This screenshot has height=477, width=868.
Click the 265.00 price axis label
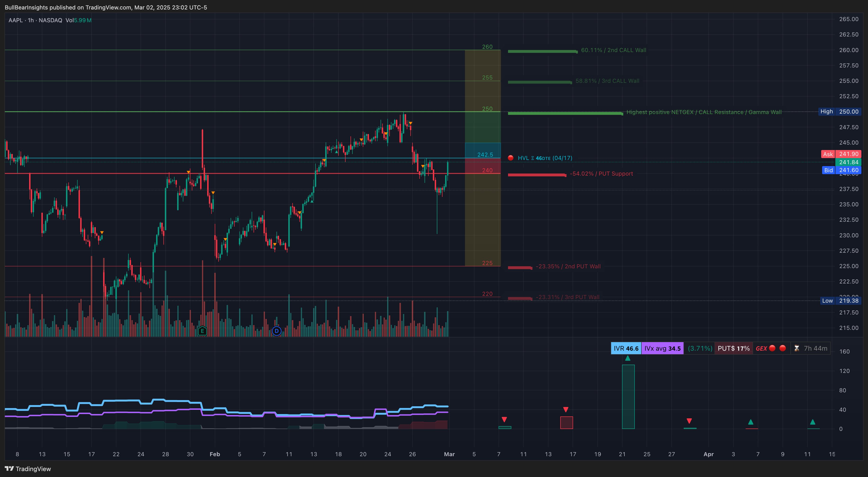point(848,19)
